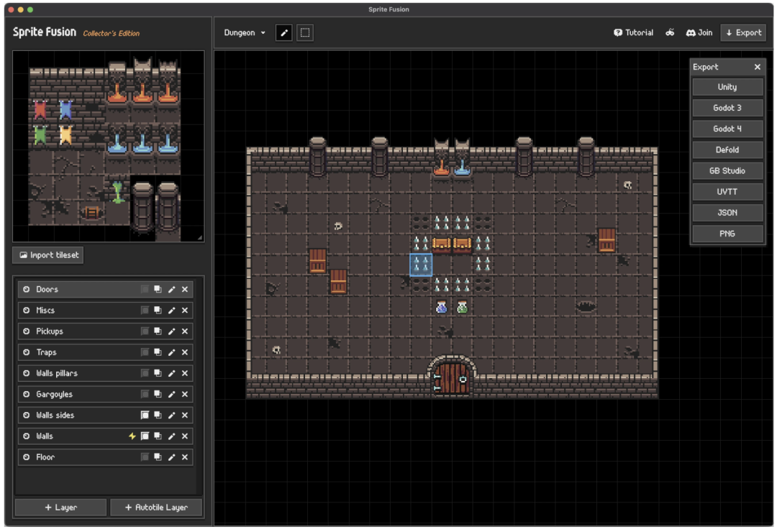This screenshot has width=777, height=532.
Task: Duplicate the Walls pillars layer
Action: 158,374
